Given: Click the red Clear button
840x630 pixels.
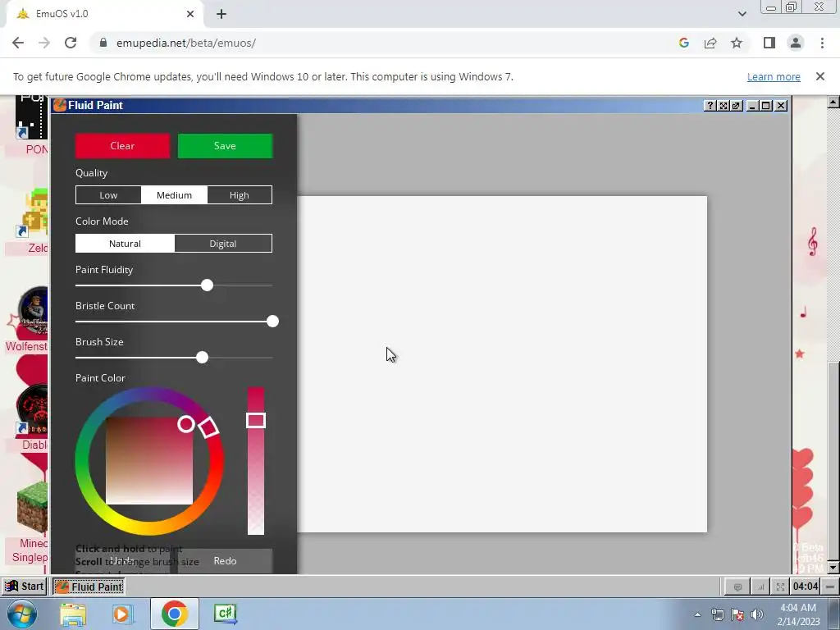Looking at the screenshot, I should coord(123,146).
